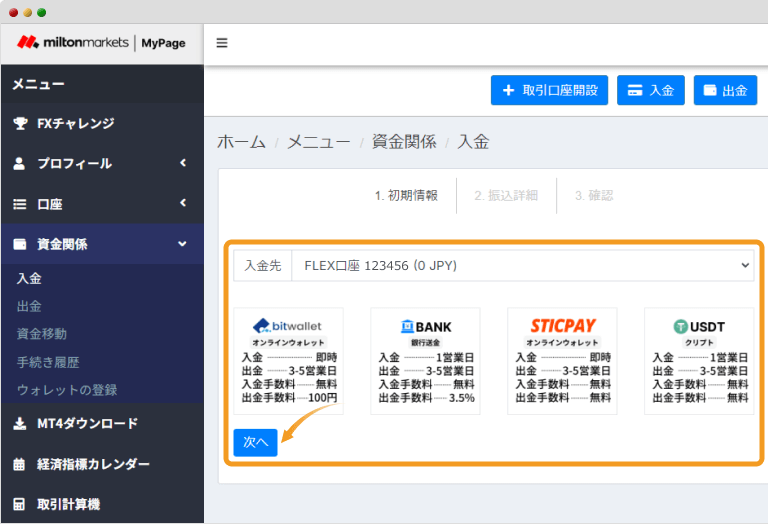Select step tab 1. 初期情報
Image resolution: width=768 pixels, height=524 pixels.
point(406,196)
